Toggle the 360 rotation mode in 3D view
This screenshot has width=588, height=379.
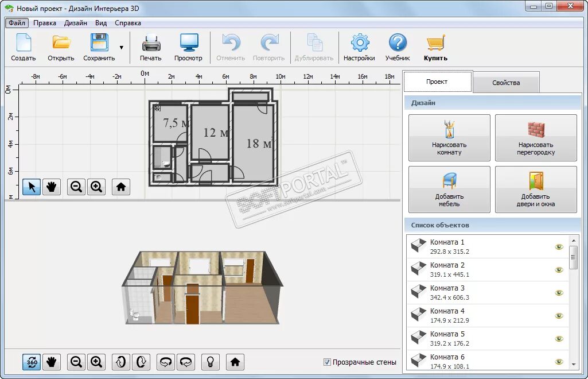point(32,362)
